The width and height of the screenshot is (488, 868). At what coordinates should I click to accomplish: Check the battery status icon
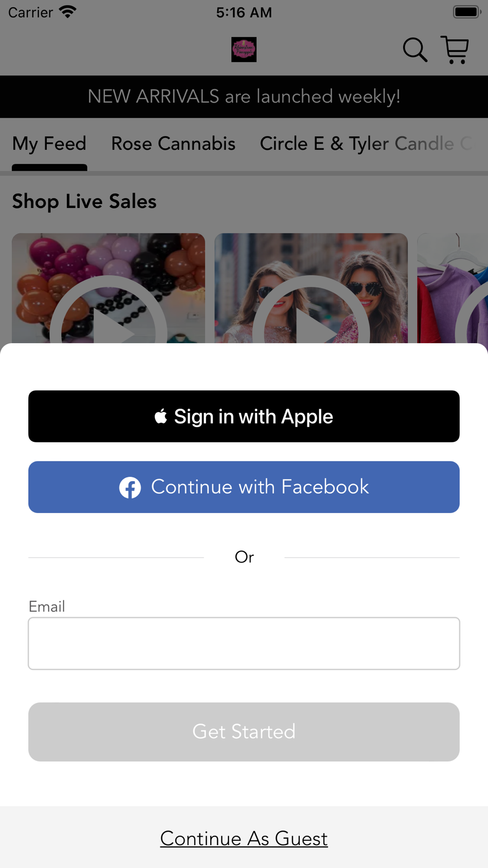[x=467, y=12]
